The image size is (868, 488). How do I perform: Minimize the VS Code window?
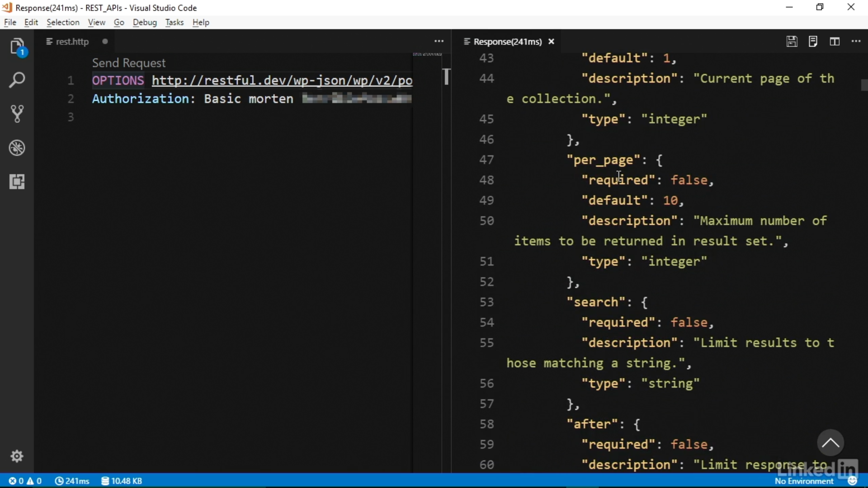click(x=789, y=7)
